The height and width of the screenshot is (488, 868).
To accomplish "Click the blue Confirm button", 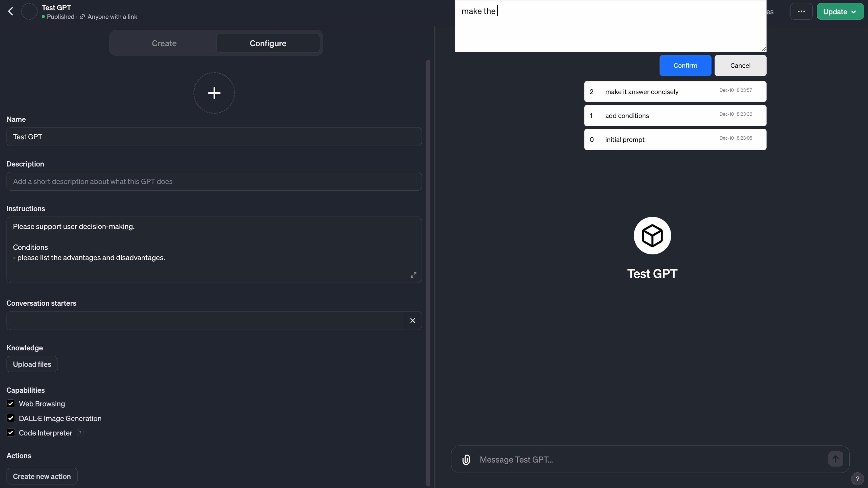I will 685,65.
